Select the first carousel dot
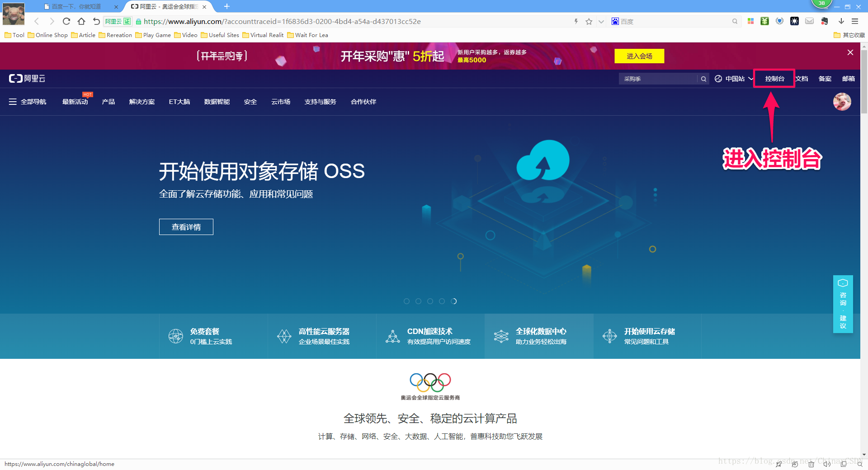Screen dimensions: 868x470 (406, 301)
